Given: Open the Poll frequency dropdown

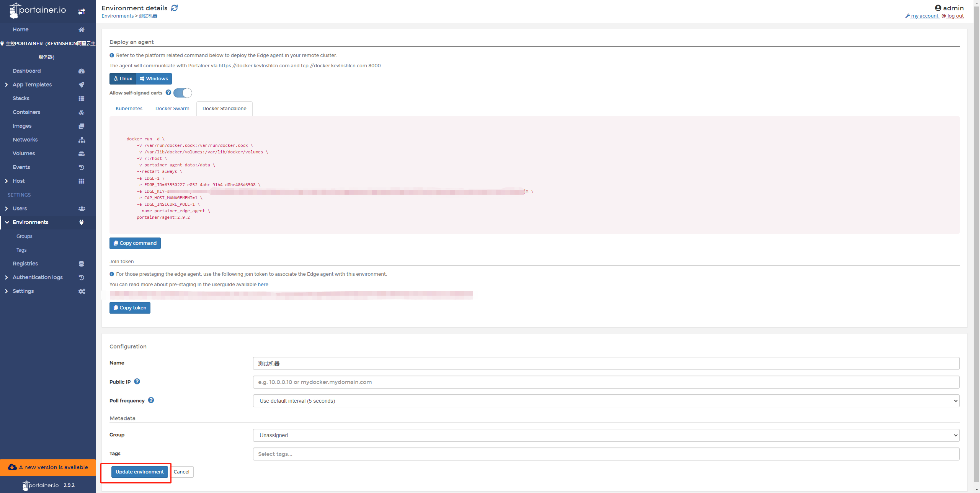Looking at the screenshot, I should (x=606, y=401).
